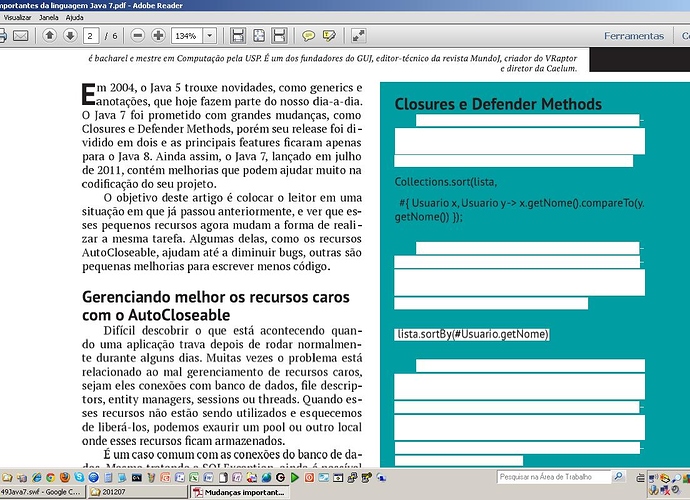Viewport: 690px width, 500px height.
Task: Click the 134% zoom value field
Action: [187, 36]
